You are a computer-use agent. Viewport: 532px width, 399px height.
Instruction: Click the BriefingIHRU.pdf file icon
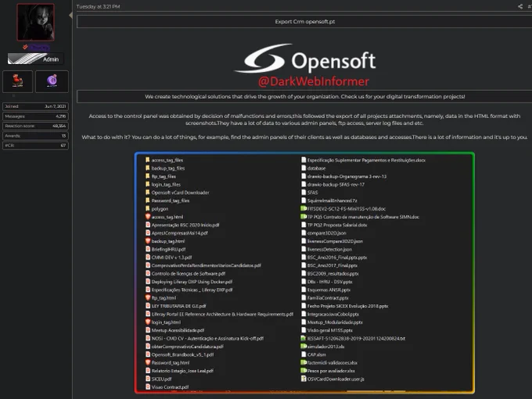(148, 249)
